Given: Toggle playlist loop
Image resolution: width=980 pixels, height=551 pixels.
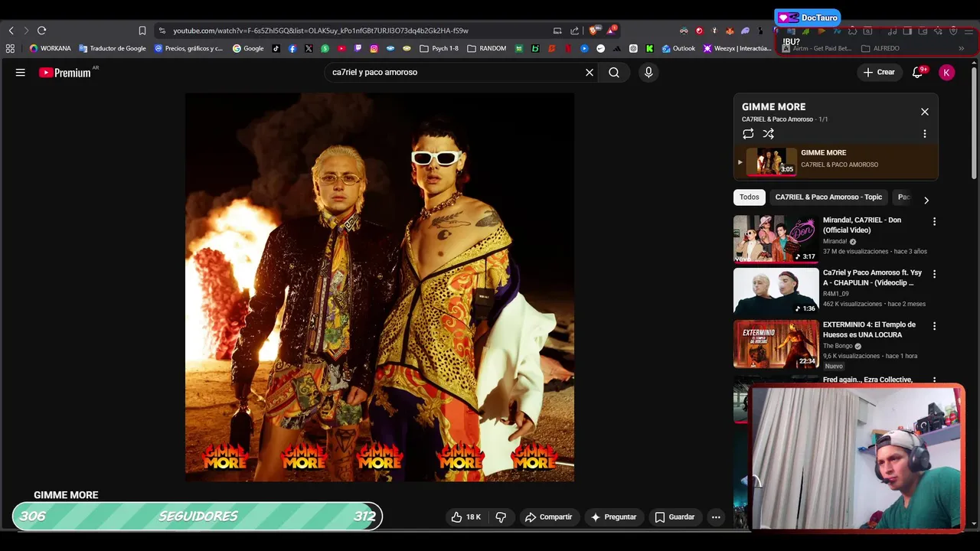Looking at the screenshot, I should pos(748,134).
